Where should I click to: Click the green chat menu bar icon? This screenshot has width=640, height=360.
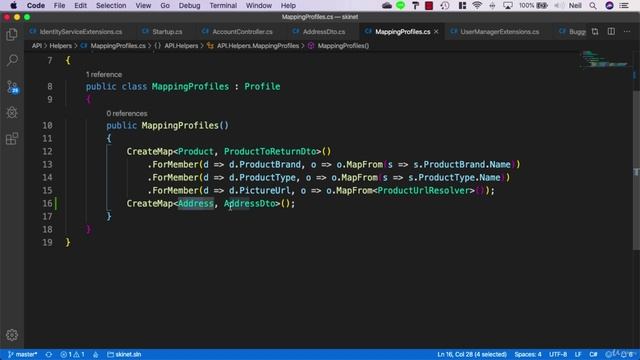(x=400, y=6)
